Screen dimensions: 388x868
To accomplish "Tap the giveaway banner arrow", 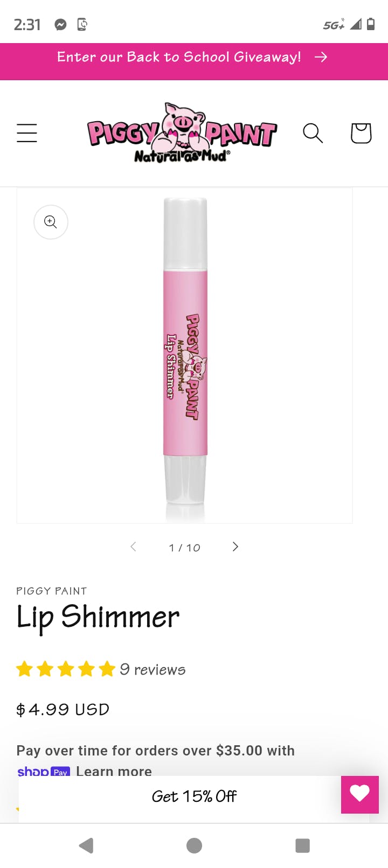I will pyautogui.click(x=321, y=57).
